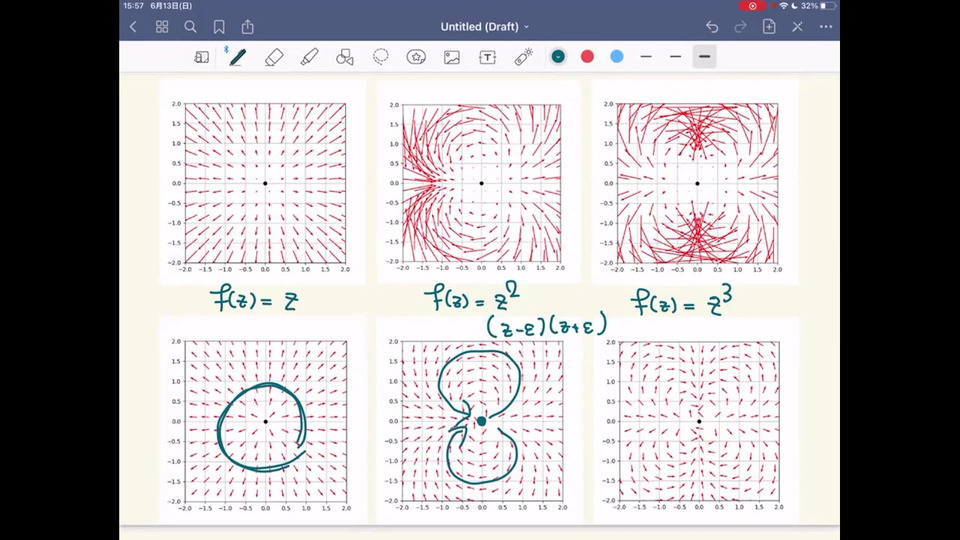Select the Shapes tool
The width and height of the screenshot is (960, 540).
(345, 57)
